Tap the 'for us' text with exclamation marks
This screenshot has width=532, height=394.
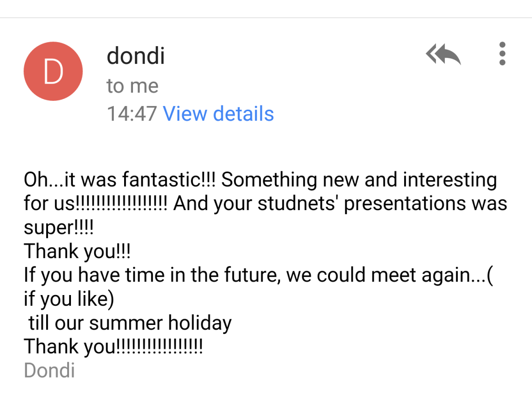(95, 204)
